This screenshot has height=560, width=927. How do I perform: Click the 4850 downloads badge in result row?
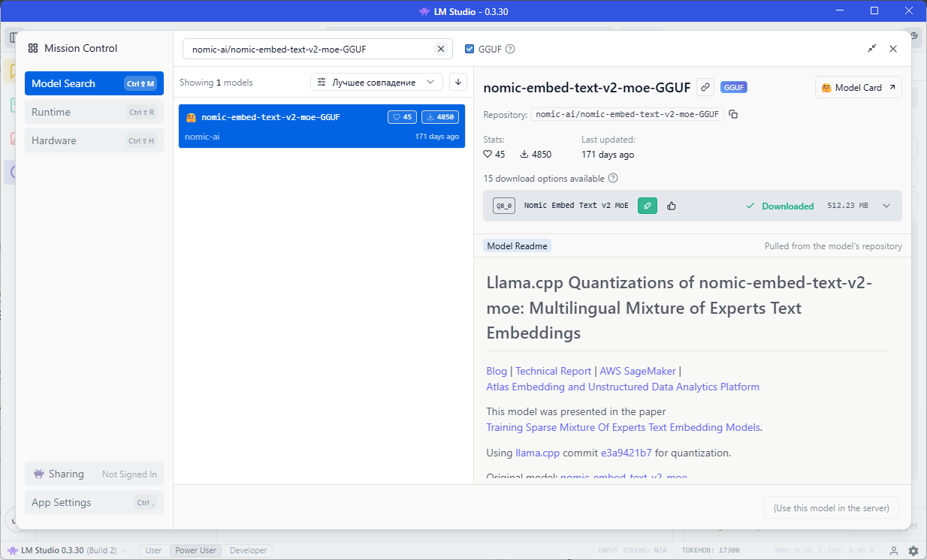pos(440,117)
